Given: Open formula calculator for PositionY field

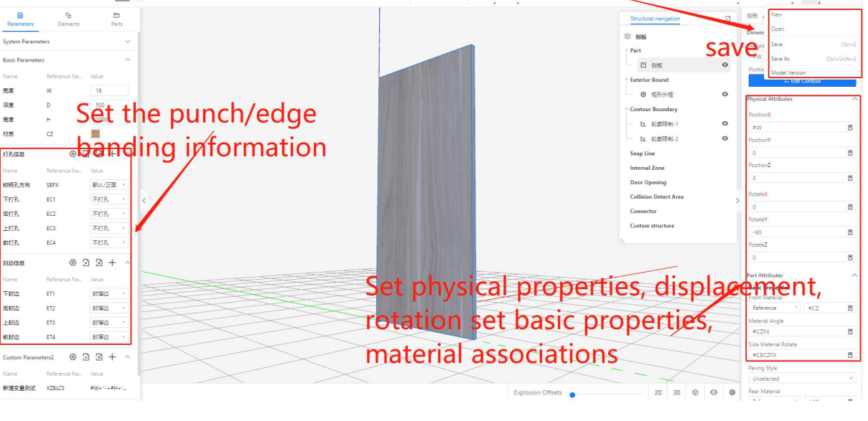Looking at the screenshot, I should pos(850,153).
